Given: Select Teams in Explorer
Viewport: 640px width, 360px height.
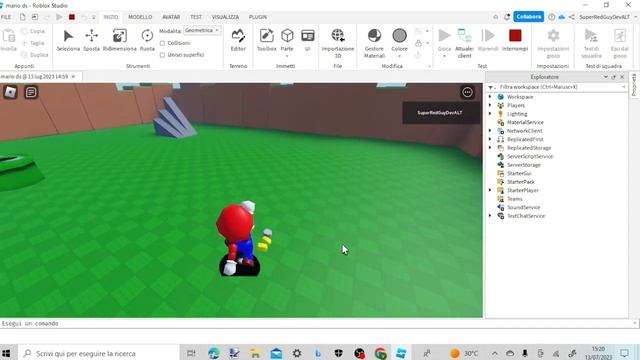Looking at the screenshot, I should coord(514,199).
